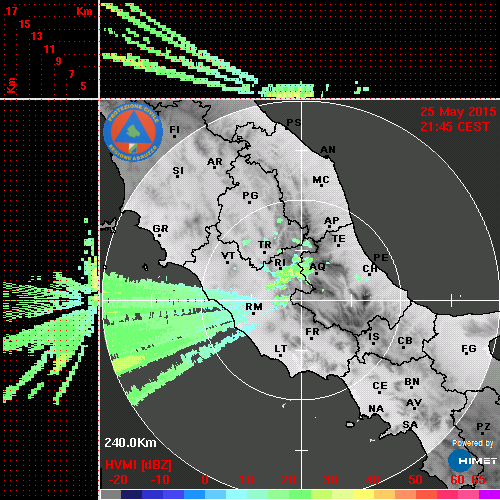Click the 65 value on the dBZ scale
The width and height of the screenshot is (500, 500).
[479, 480]
